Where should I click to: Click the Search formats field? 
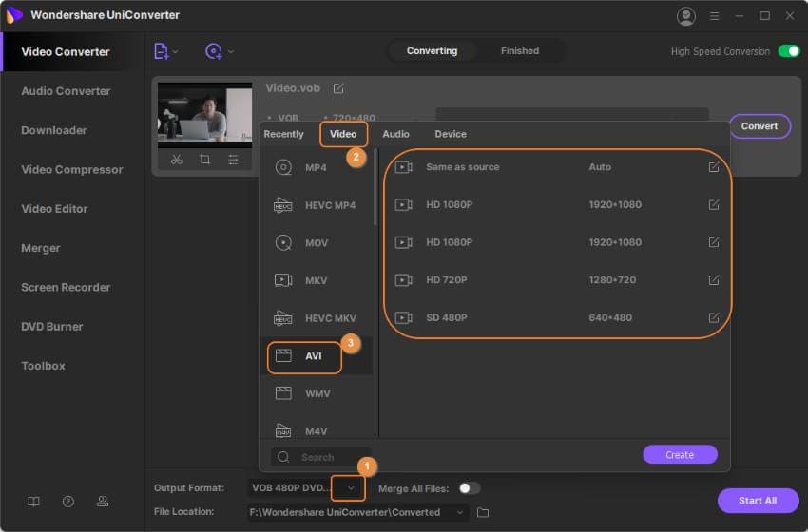pos(320,457)
